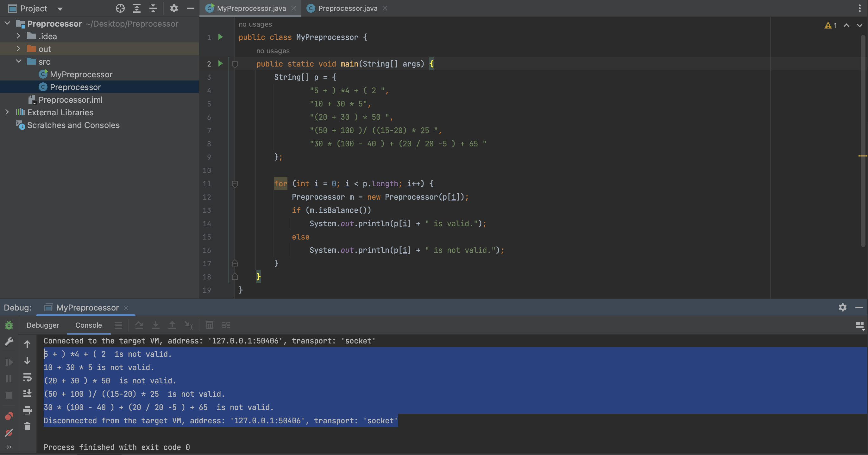This screenshot has height=455, width=868.
Task: Open Debug panel settings gear
Action: pyautogui.click(x=842, y=307)
